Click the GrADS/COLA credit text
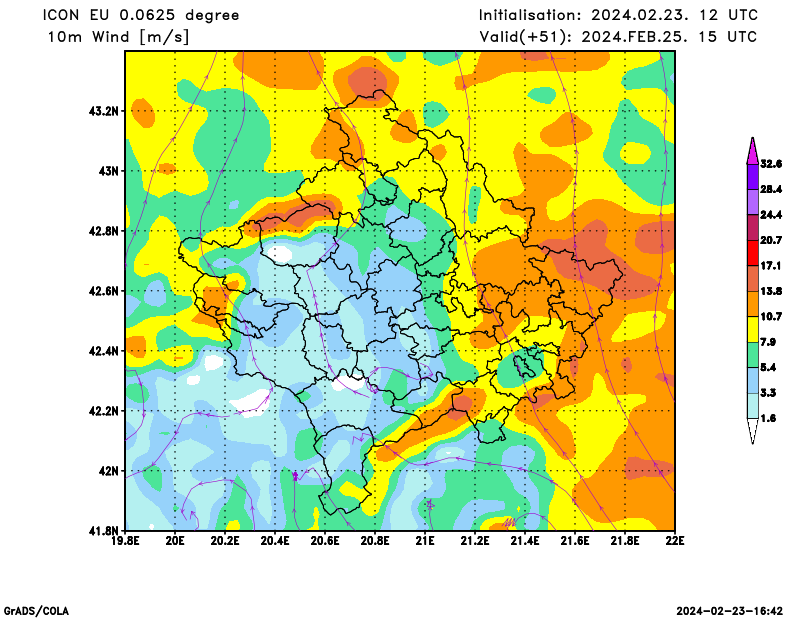The image size is (800, 618). (36, 611)
